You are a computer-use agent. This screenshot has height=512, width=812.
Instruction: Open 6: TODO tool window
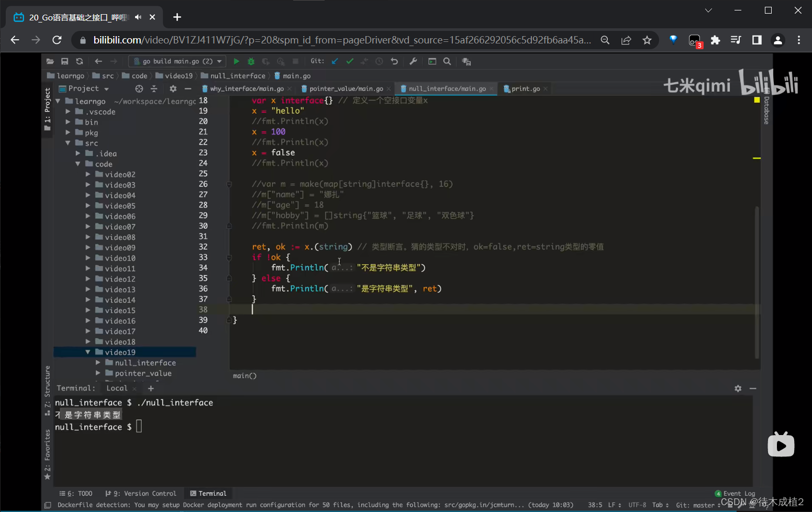click(x=76, y=493)
